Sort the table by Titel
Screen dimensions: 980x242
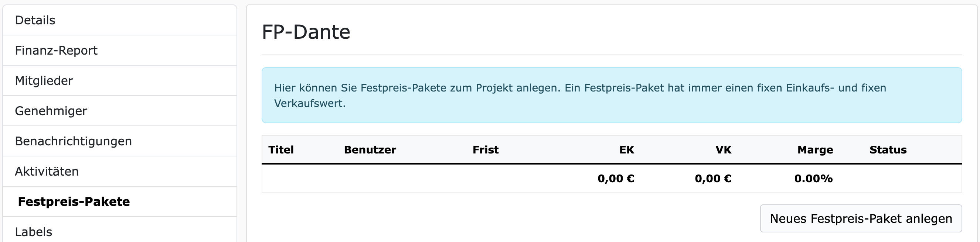click(x=280, y=150)
